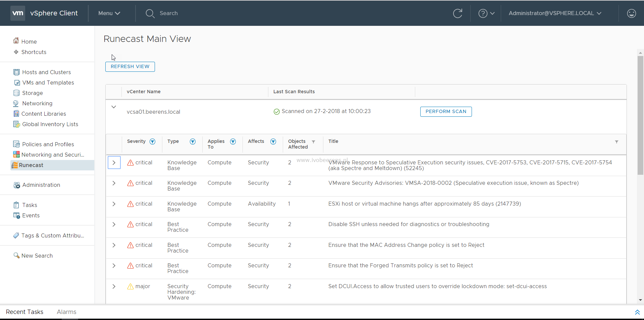Click the Hosts and Clusters icon
The width and height of the screenshot is (644, 320).
[x=16, y=72]
